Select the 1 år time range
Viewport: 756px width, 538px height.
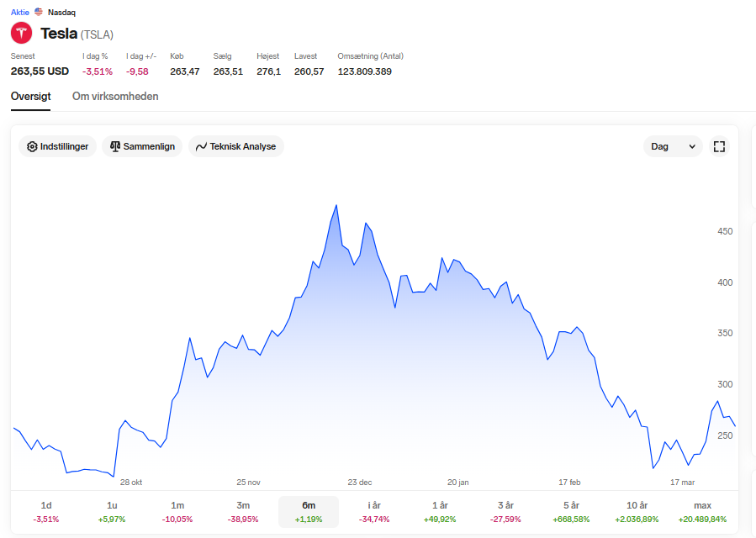[440, 511]
